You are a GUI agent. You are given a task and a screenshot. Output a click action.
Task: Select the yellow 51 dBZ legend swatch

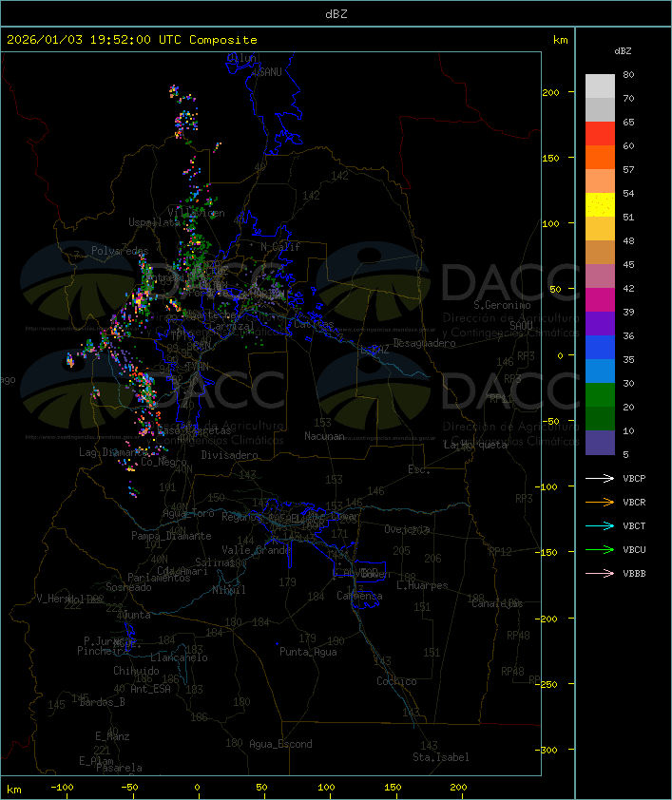point(600,205)
